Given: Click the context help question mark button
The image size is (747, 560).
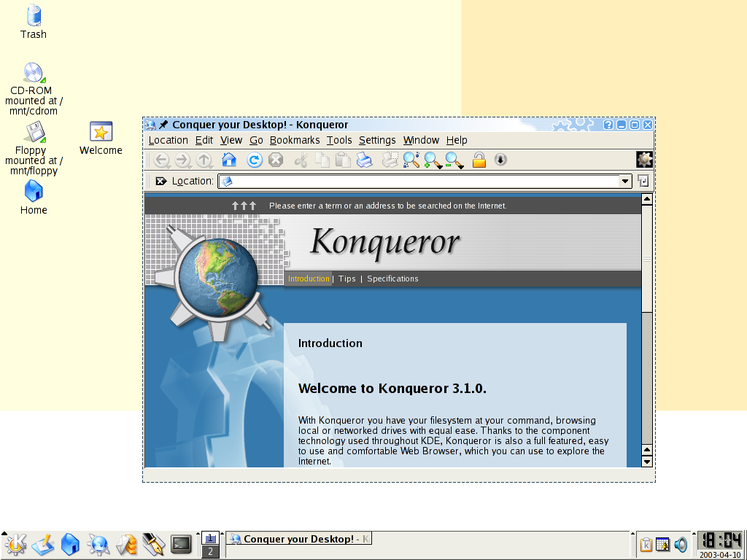Looking at the screenshot, I should (608, 125).
